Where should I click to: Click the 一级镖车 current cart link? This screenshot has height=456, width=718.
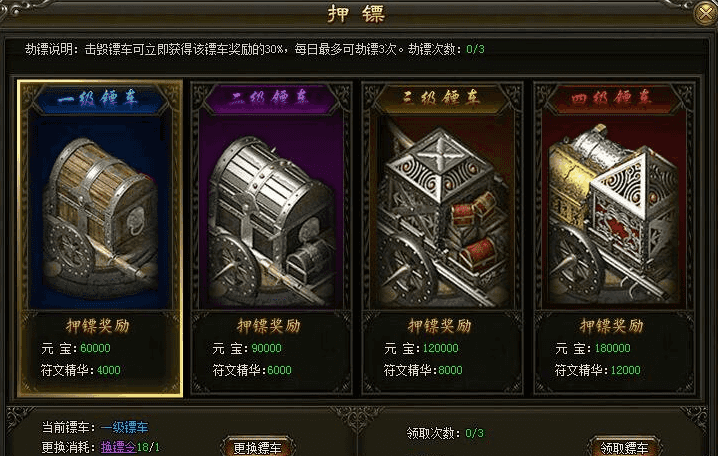[125, 428]
